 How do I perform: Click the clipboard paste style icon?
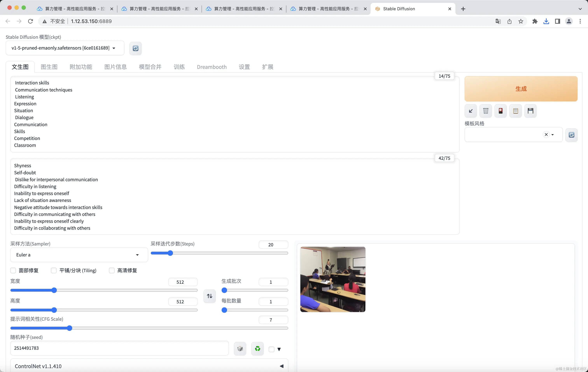pyautogui.click(x=515, y=111)
